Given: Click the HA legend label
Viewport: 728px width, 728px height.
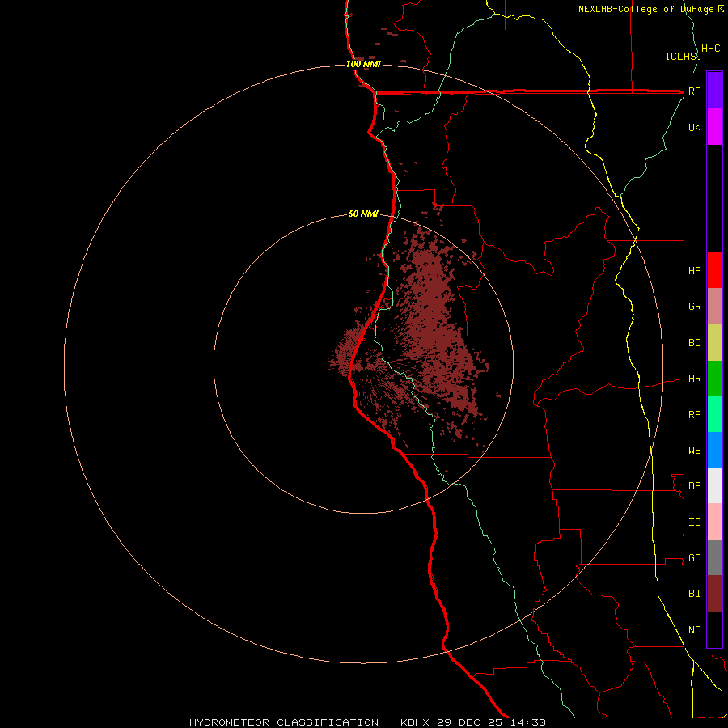Looking at the screenshot, I should coord(695,271).
